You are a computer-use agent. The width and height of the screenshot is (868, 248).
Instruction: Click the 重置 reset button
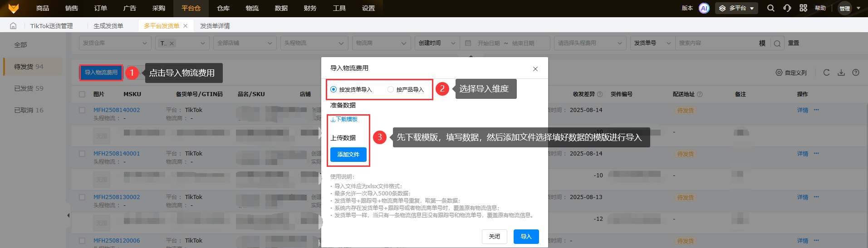click(794, 43)
